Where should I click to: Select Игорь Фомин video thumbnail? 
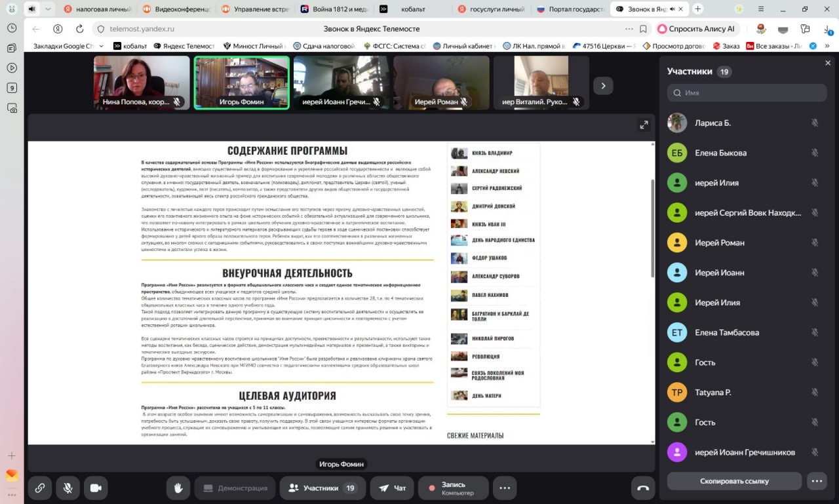click(x=242, y=82)
